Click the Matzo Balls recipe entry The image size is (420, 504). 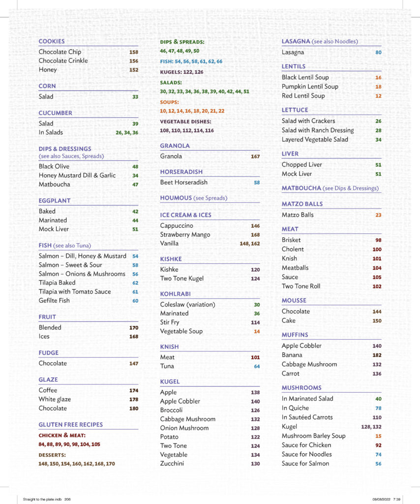[298, 215]
